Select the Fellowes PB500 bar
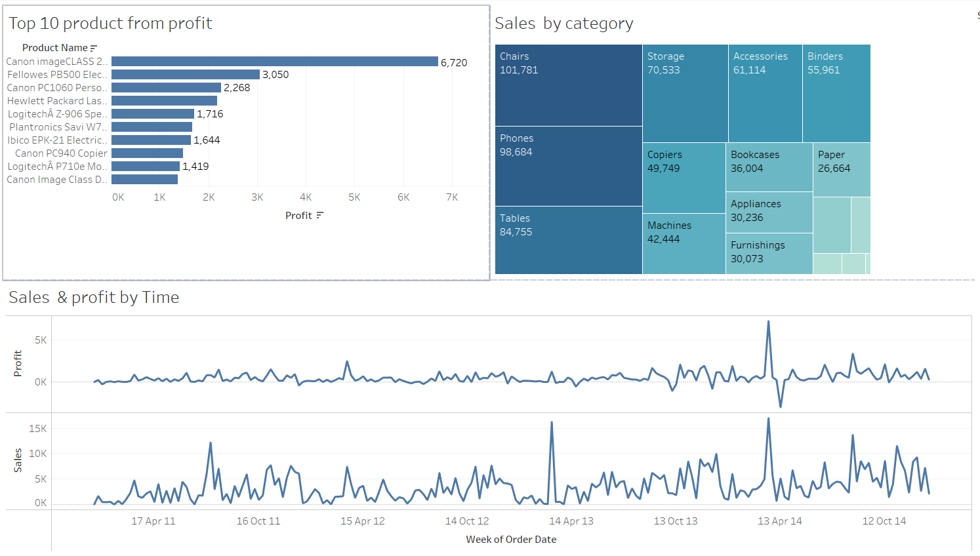Screen dimensions: 980x556 pos(185,75)
